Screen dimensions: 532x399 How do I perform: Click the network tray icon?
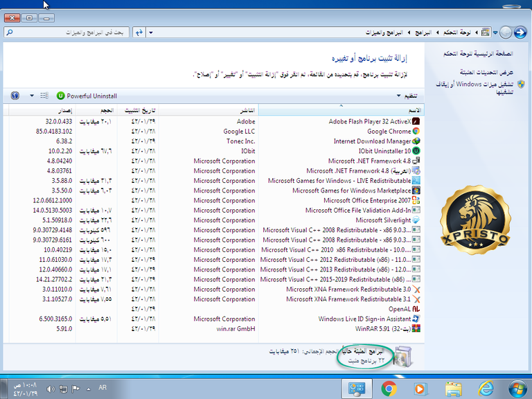(63, 389)
